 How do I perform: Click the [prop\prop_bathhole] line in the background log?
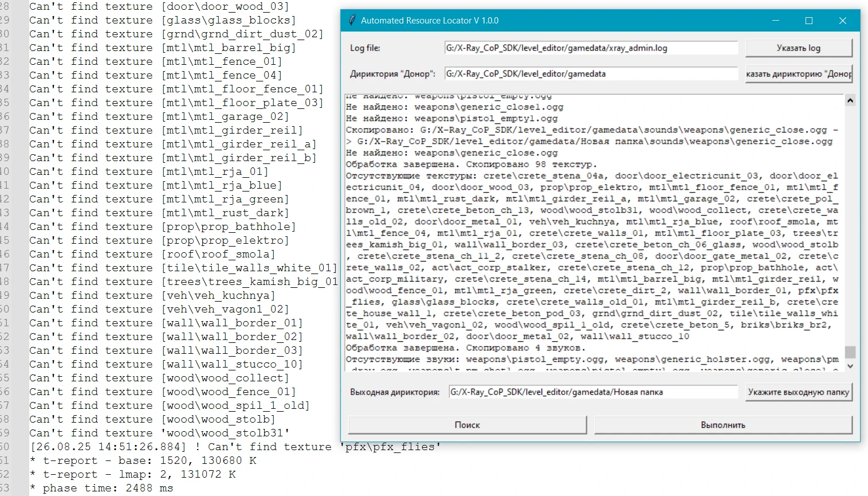coord(163,227)
